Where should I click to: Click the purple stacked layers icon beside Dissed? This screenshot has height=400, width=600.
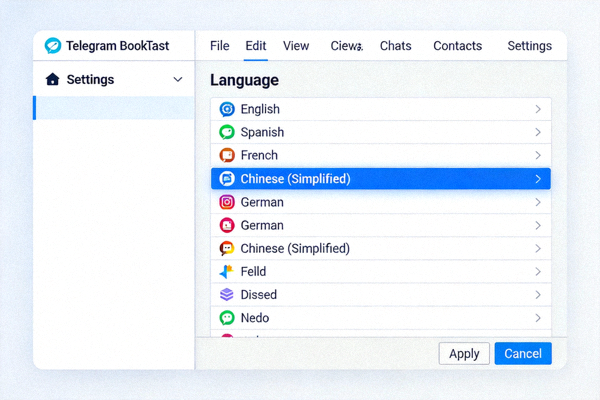[227, 294]
